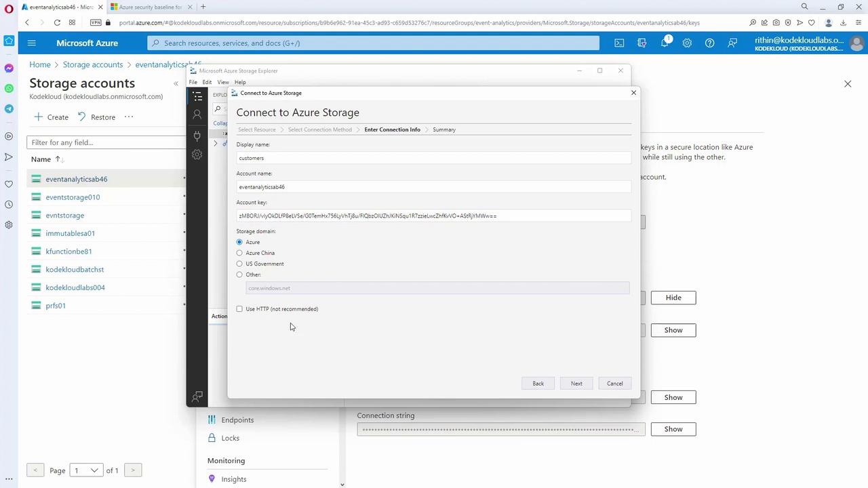Click Restore in Storage accounts toolbar

pos(96,117)
